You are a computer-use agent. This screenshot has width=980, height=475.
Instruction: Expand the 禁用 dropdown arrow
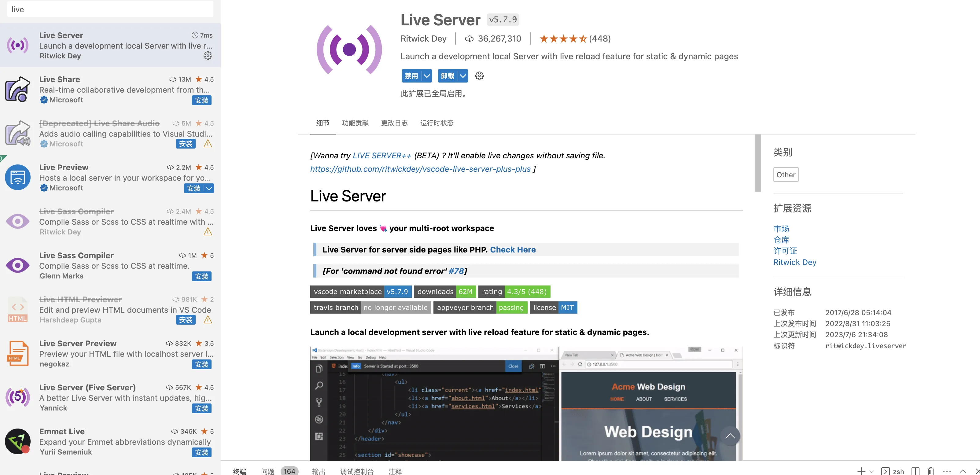click(427, 76)
